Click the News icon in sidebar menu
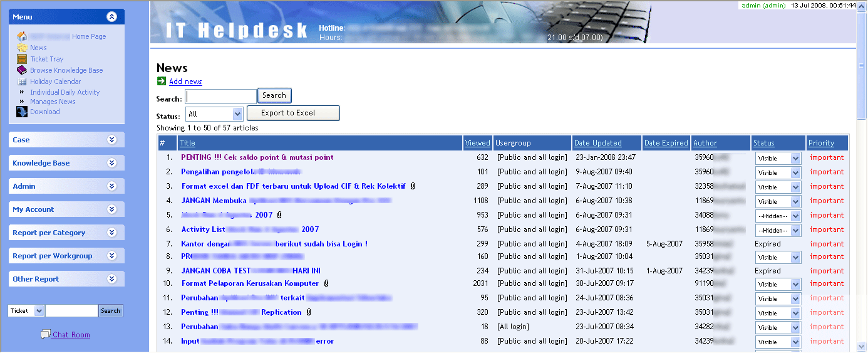Image resolution: width=868 pixels, height=353 pixels. click(22, 48)
